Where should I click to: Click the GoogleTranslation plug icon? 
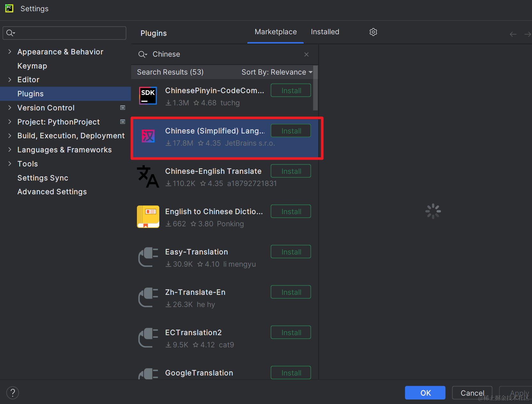coord(148,374)
